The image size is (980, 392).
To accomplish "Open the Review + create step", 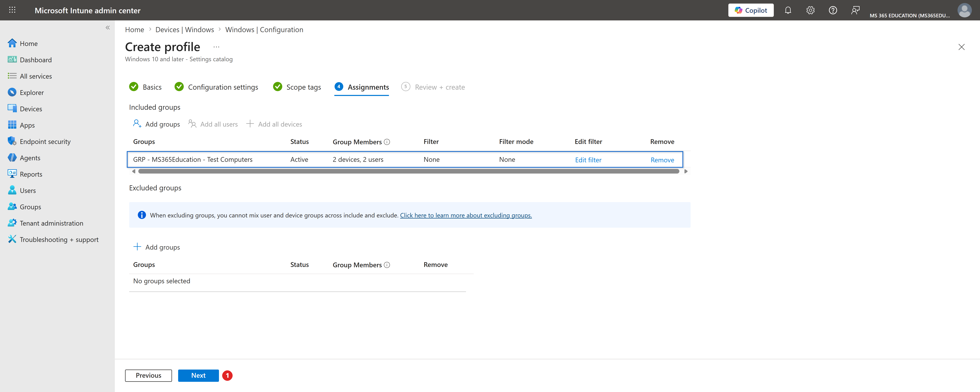I will tap(433, 87).
